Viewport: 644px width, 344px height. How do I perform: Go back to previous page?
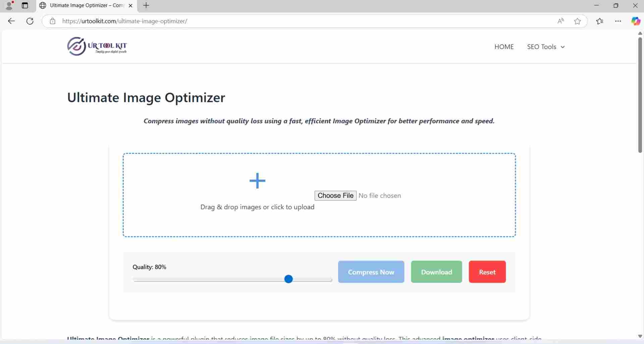pos(11,21)
